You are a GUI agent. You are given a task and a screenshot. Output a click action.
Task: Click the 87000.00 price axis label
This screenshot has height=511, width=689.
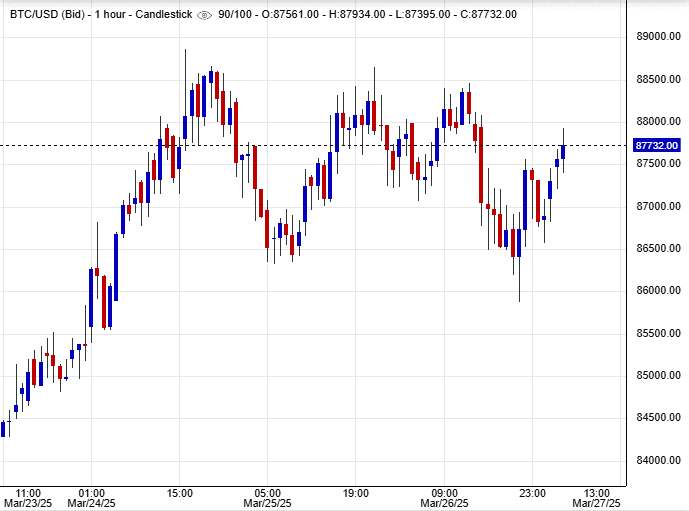658,206
